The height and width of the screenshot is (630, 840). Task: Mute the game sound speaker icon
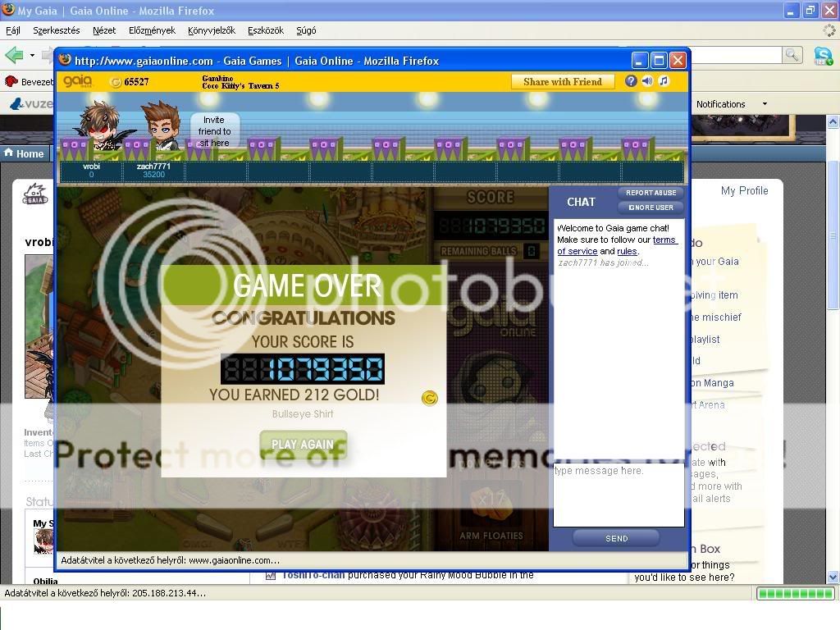point(647,81)
